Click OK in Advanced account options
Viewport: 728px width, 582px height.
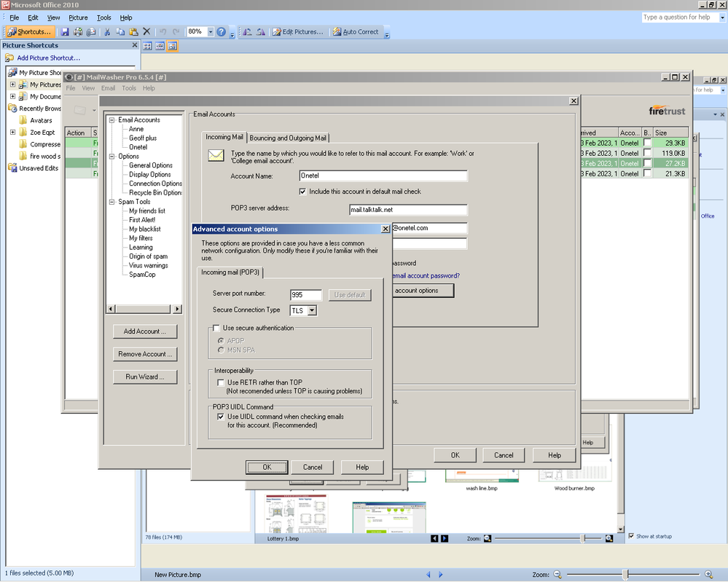coord(267,467)
